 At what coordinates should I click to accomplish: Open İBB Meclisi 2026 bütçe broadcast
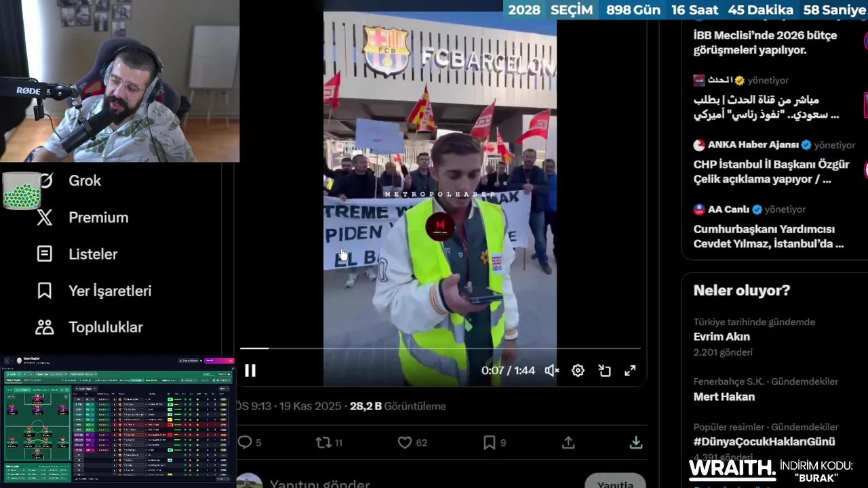(765, 43)
